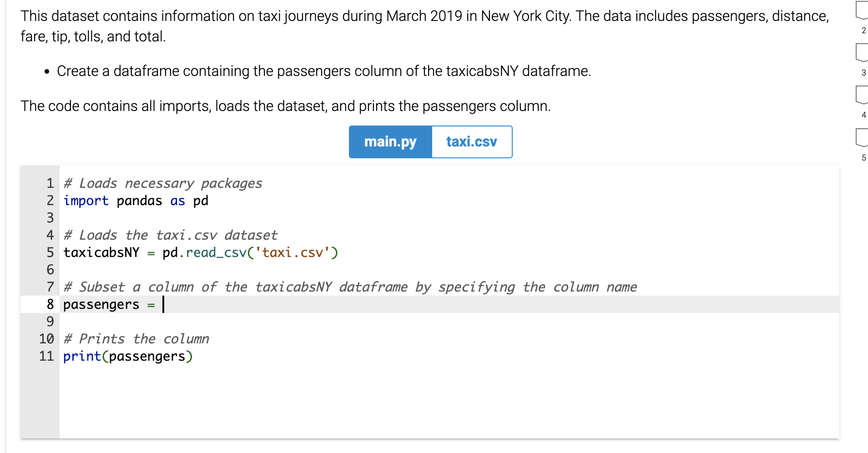The image size is (868, 453).
Task: Open bookmark icon labeled 4
Action: point(862,94)
